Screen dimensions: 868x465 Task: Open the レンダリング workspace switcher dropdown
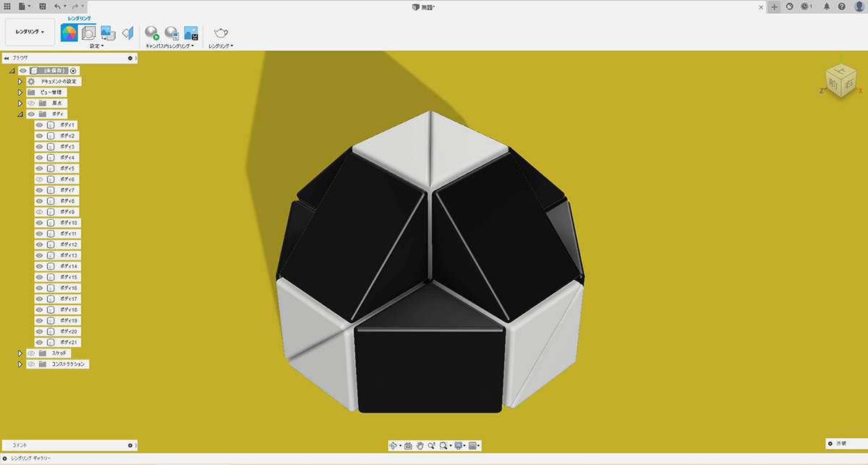click(30, 32)
